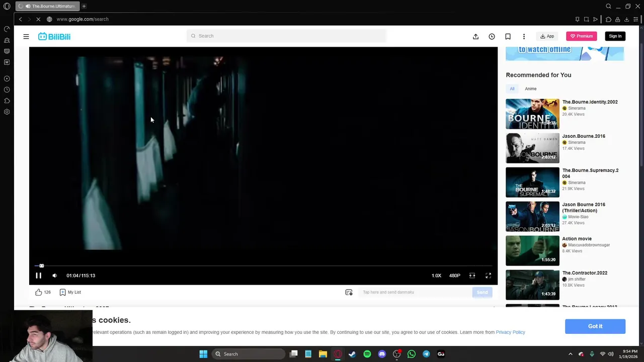Screen dimensions: 644x362
Task: Stop loading the page
Action: (x=38, y=19)
